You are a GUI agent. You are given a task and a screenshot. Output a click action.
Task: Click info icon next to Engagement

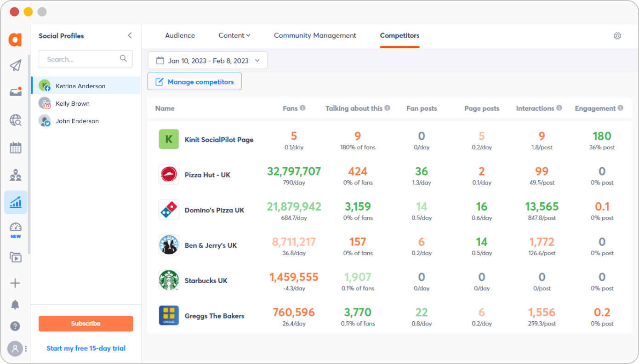click(x=621, y=108)
